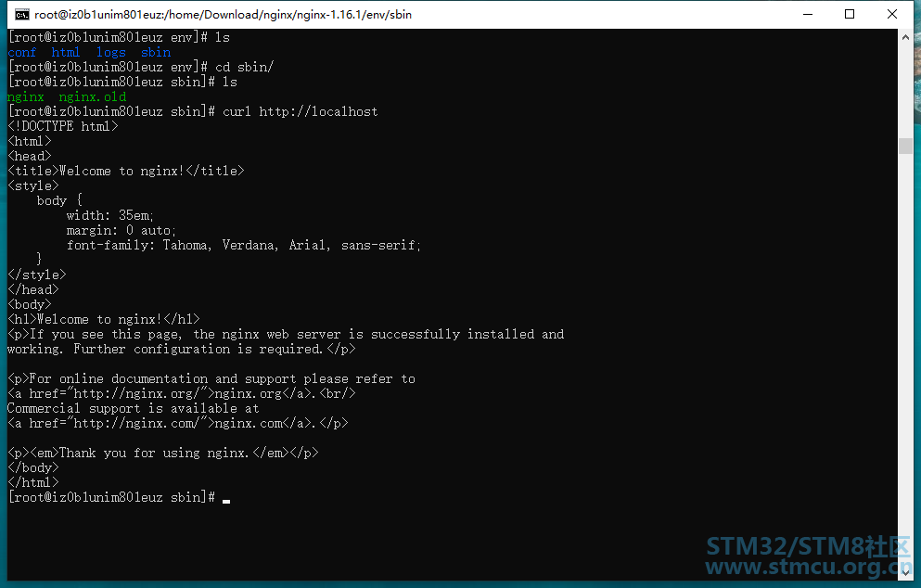Click the opening '<style>' tag line
Viewport: 921px width, 588px height.
click(x=33, y=185)
